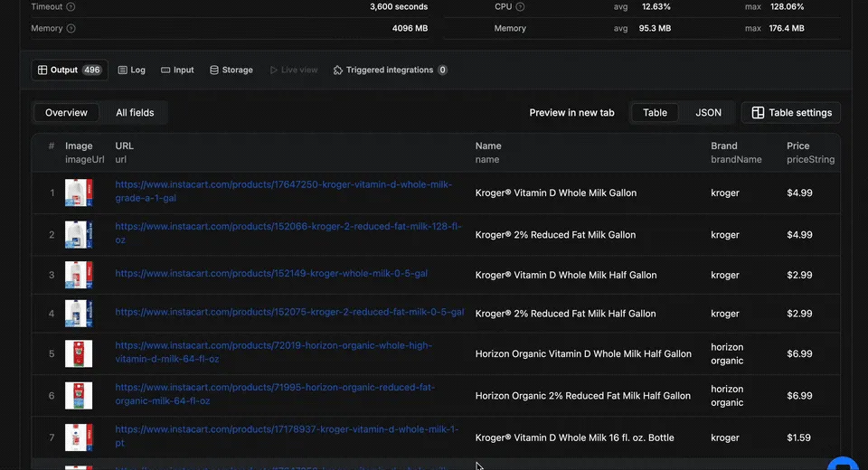Screen dimensions: 868x470
Task: Open the Triggered integrations tab
Action: tap(390, 70)
